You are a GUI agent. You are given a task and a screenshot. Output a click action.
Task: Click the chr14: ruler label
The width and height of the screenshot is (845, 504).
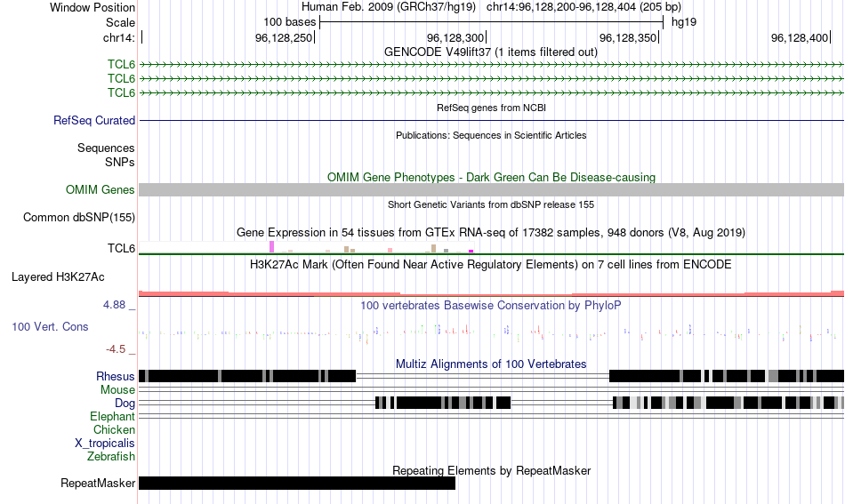pos(118,37)
